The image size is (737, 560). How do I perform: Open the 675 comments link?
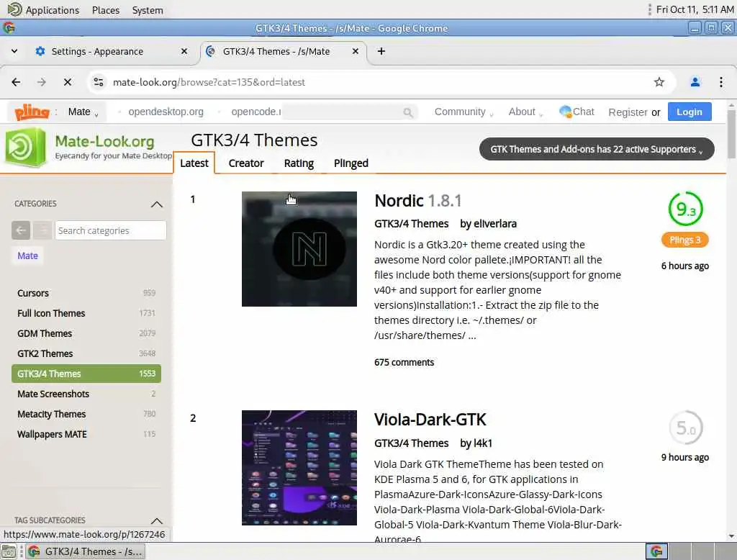[404, 363]
